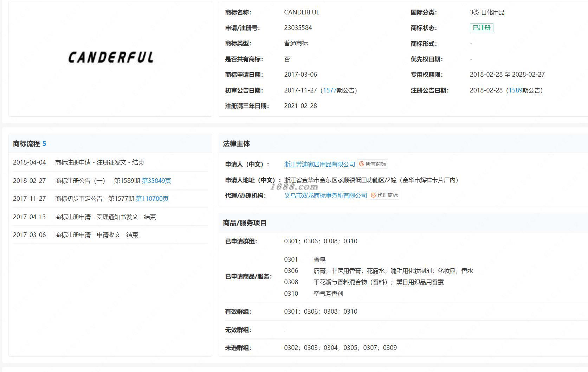This screenshot has height=372, width=588.
Task: Click 有效群组 value row
Action: pyautogui.click(x=321, y=312)
